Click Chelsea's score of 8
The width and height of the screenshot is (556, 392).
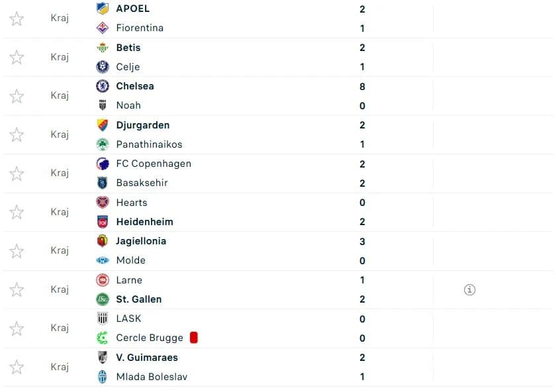click(362, 87)
